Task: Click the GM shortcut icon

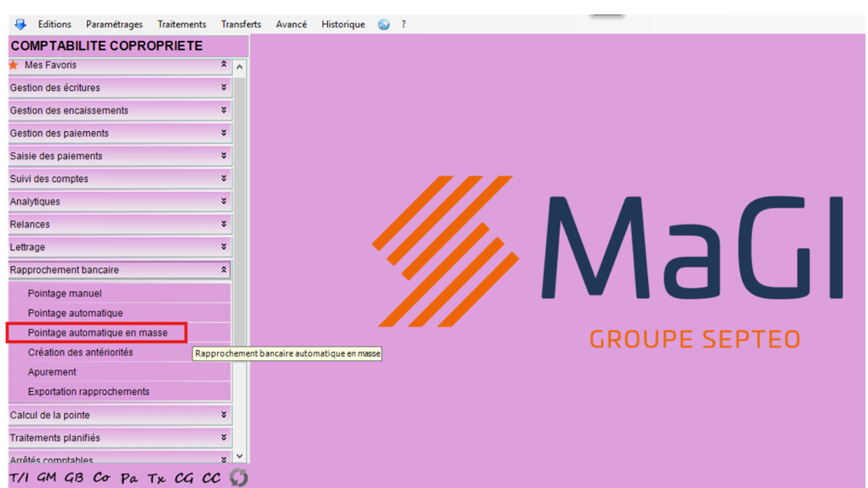Action: tap(47, 478)
